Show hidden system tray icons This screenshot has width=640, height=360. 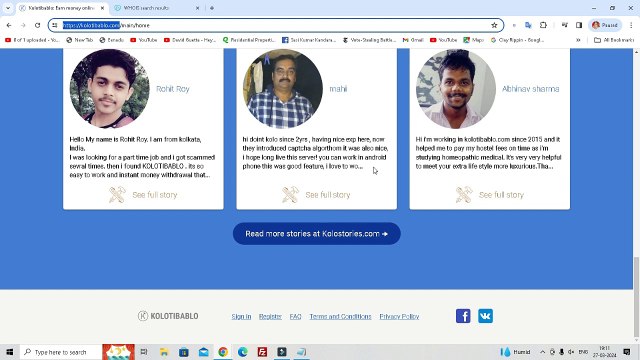542,352
